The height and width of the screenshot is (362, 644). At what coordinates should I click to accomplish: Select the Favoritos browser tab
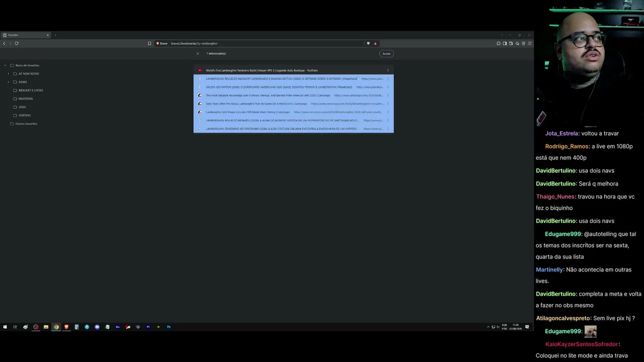pyautogui.click(x=26, y=35)
